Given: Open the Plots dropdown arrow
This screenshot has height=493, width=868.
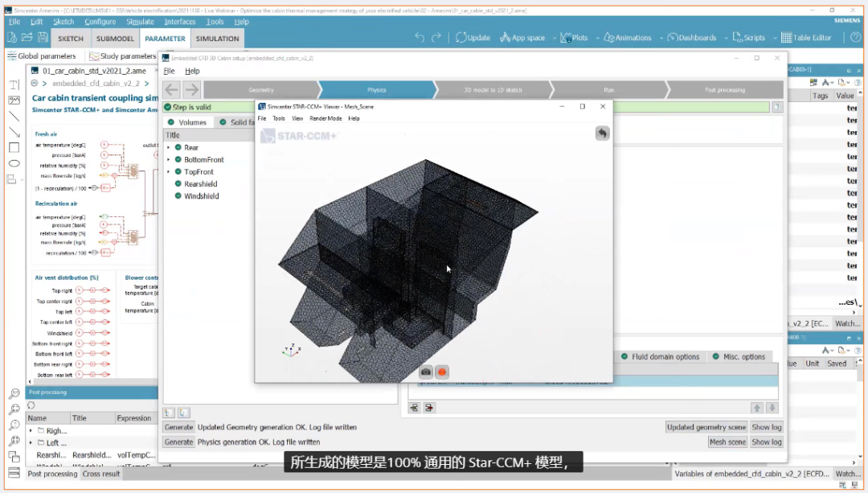Looking at the screenshot, I should coord(597,39).
